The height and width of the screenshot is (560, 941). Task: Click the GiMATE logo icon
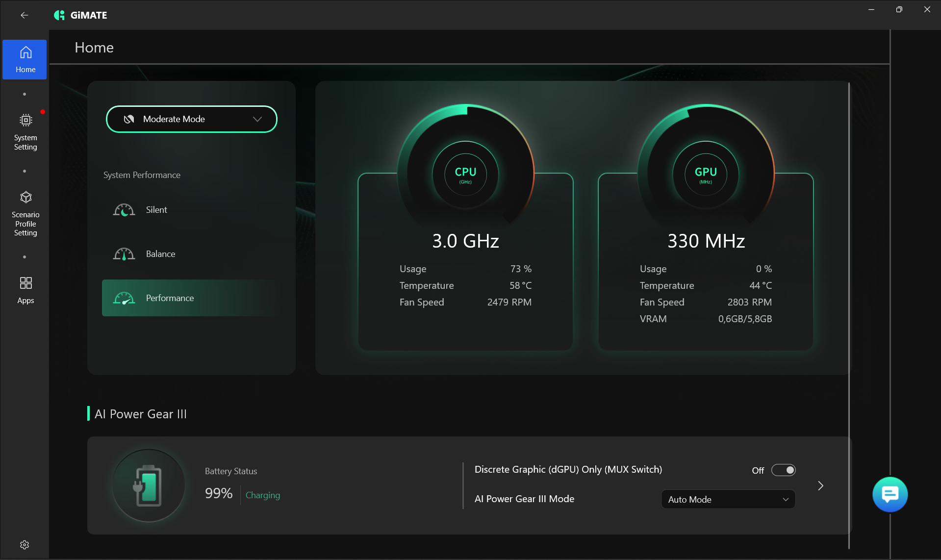click(59, 15)
